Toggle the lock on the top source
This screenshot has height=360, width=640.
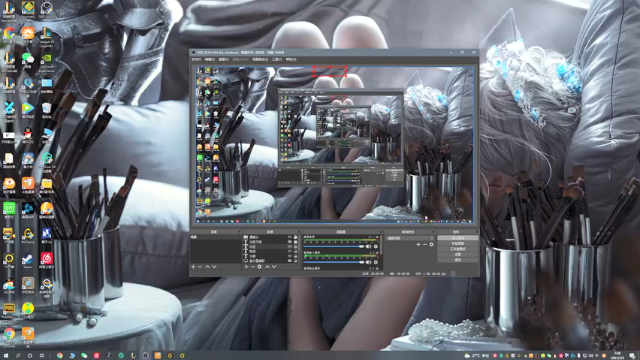coord(296,237)
